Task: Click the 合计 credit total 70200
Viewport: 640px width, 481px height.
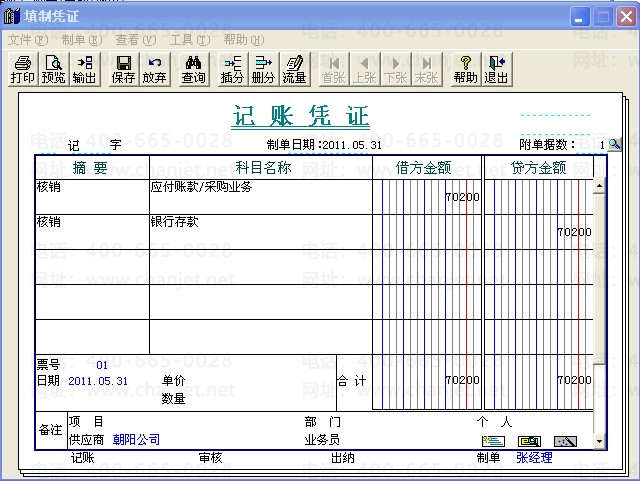Action: pos(574,380)
